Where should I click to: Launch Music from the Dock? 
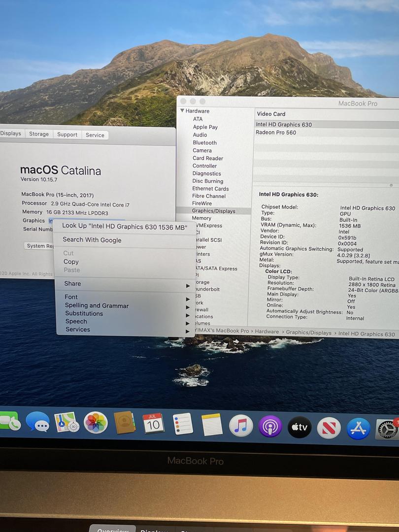(x=241, y=426)
